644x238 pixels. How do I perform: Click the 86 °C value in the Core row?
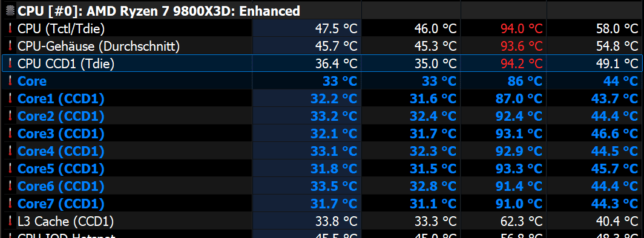pos(525,81)
